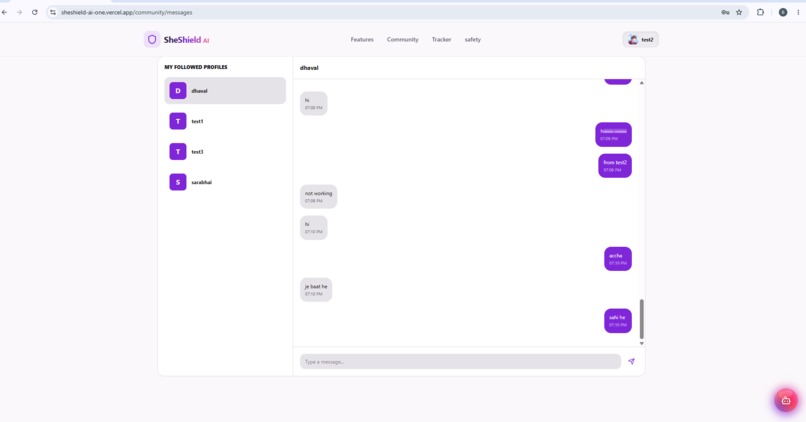Screen dimensions: 806x422
Task: Go forward with browser forward arrow
Action: coord(20,12)
